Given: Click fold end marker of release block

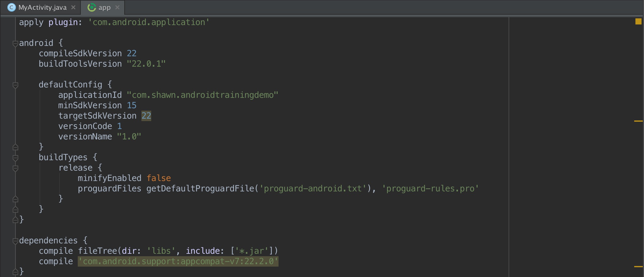Looking at the screenshot, I should 15,199.
